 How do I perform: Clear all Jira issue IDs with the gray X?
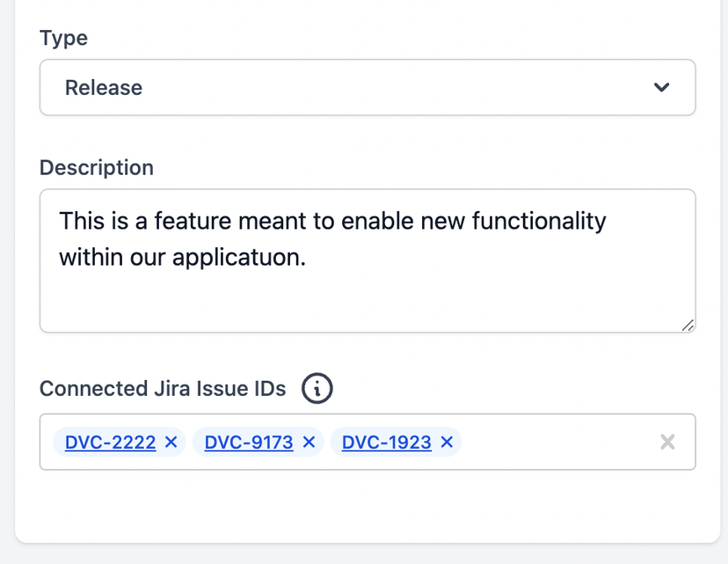(667, 442)
